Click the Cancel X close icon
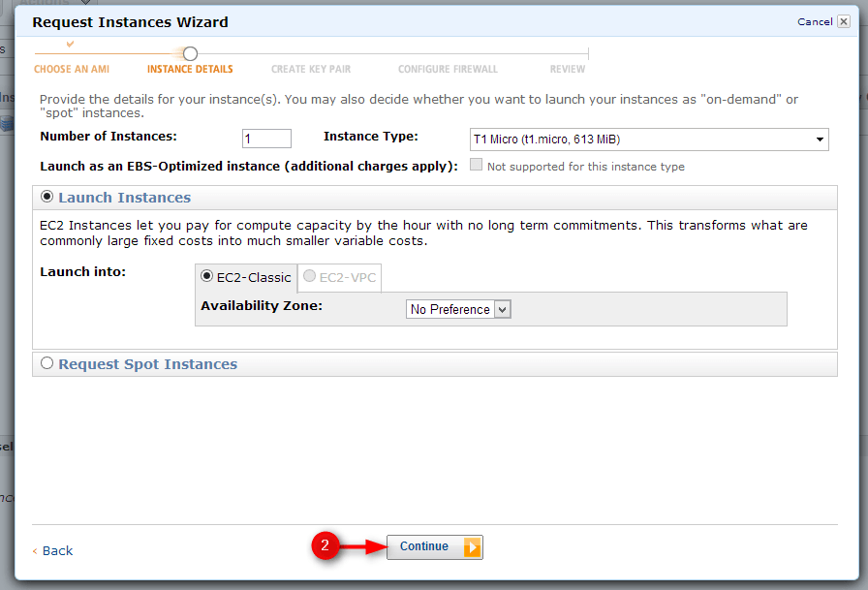Viewport: 868px width, 590px height. coord(843,21)
